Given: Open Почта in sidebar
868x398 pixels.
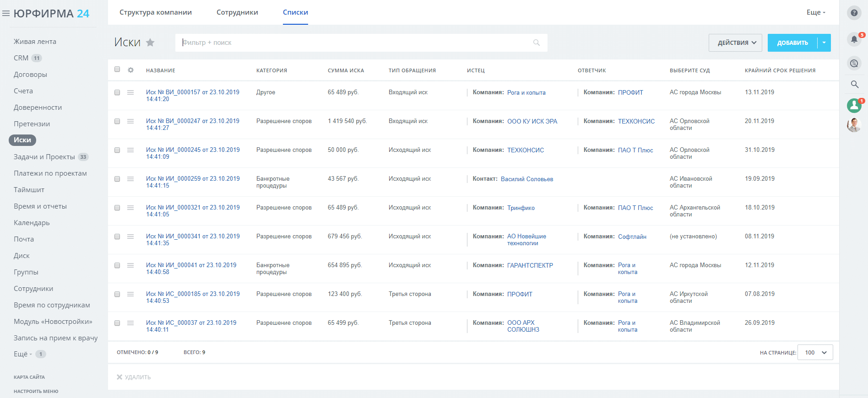Looking at the screenshot, I should 24,239.
